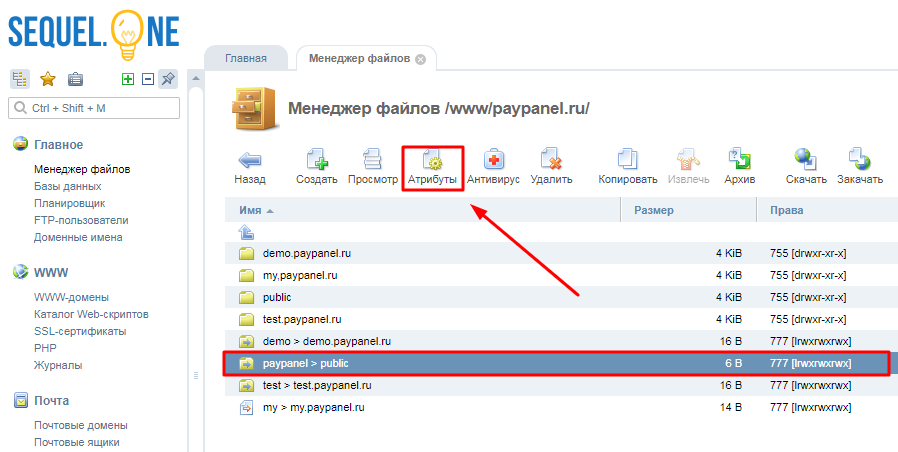Click folder icon of public row
The image size is (898, 452).
point(246,297)
